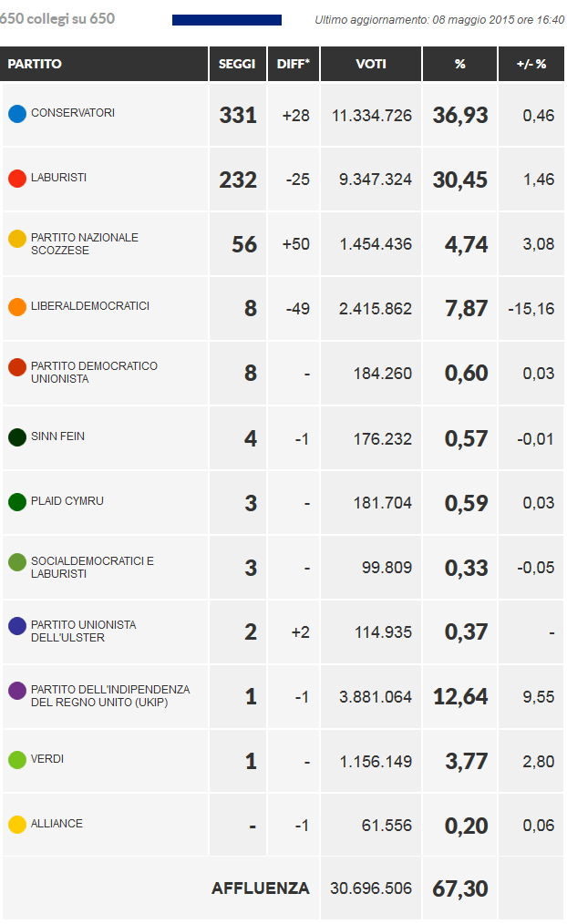The image size is (567, 924).
Task: Select the Conservatori party name
Action: (73, 113)
